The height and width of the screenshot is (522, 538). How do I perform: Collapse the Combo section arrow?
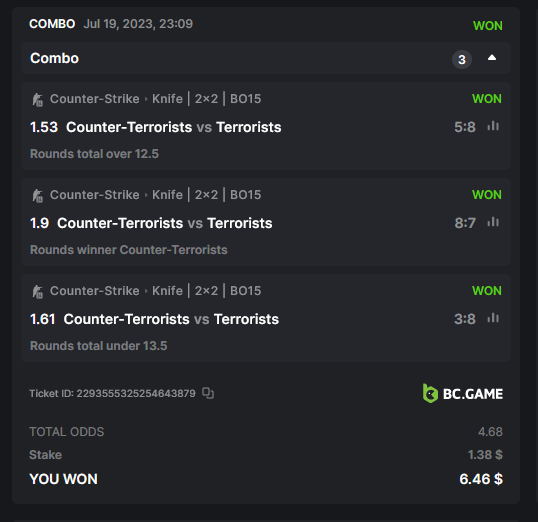pyautogui.click(x=492, y=58)
